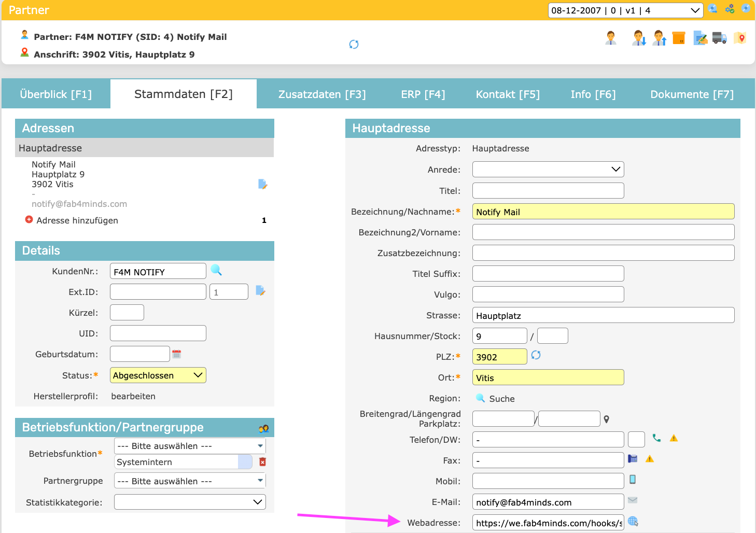
Task: Click the envelope icon next to E-Mail
Action: point(633,500)
